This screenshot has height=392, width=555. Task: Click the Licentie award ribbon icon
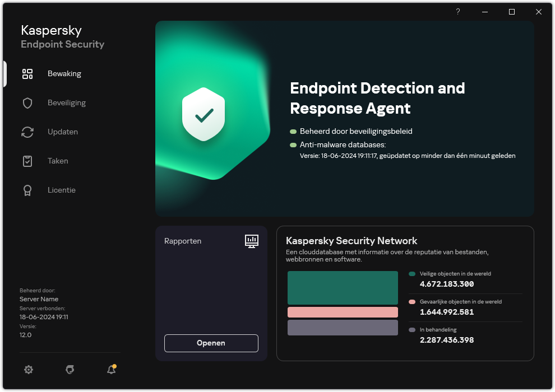(x=27, y=190)
